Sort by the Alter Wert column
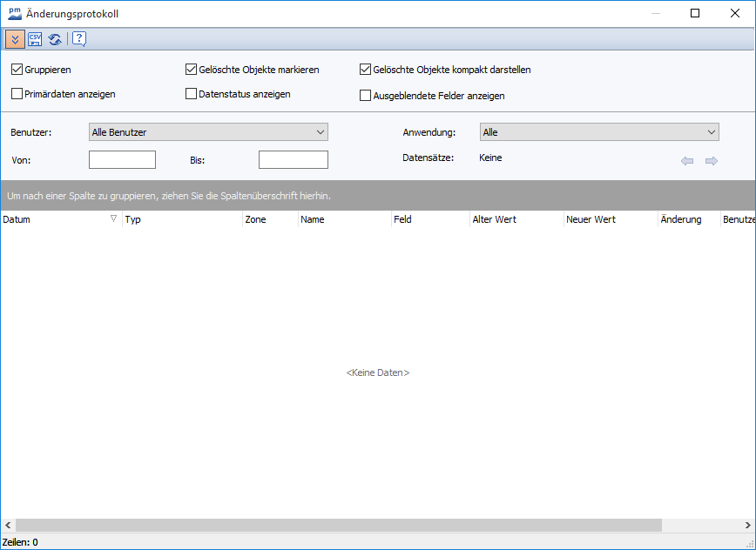Viewport: 756px width, 550px height. click(515, 220)
